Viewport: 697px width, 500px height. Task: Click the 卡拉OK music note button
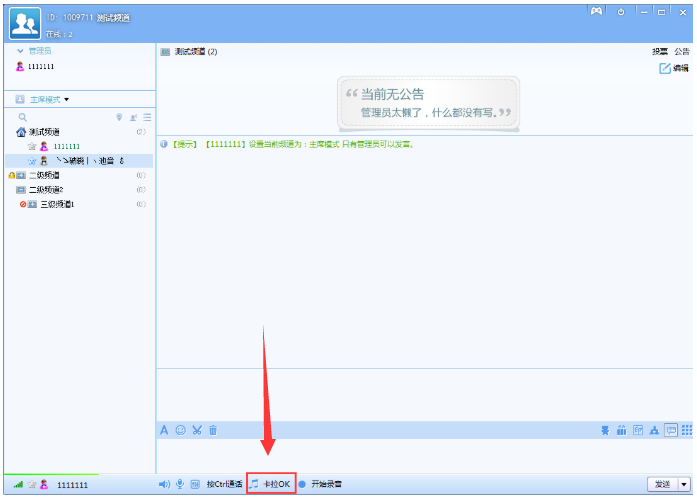270,484
